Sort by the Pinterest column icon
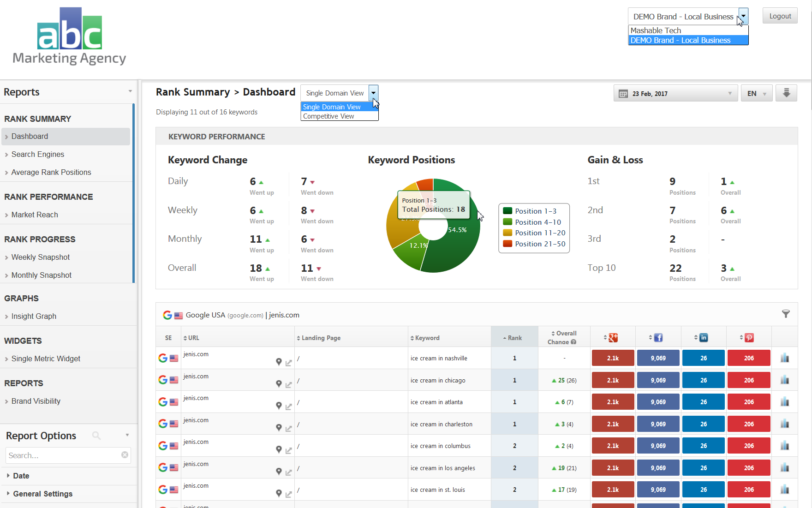The image size is (812, 508). pos(749,338)
